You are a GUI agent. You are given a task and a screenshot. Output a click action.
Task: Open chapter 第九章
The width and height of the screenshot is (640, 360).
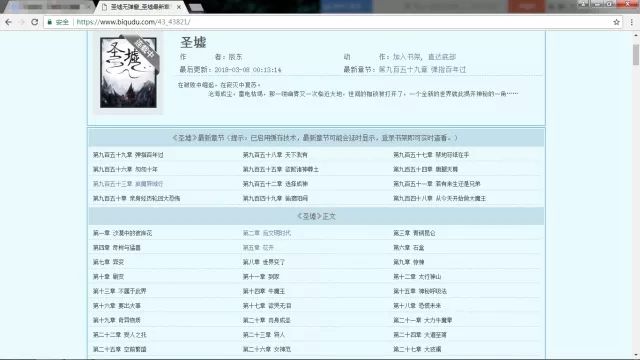408,262
